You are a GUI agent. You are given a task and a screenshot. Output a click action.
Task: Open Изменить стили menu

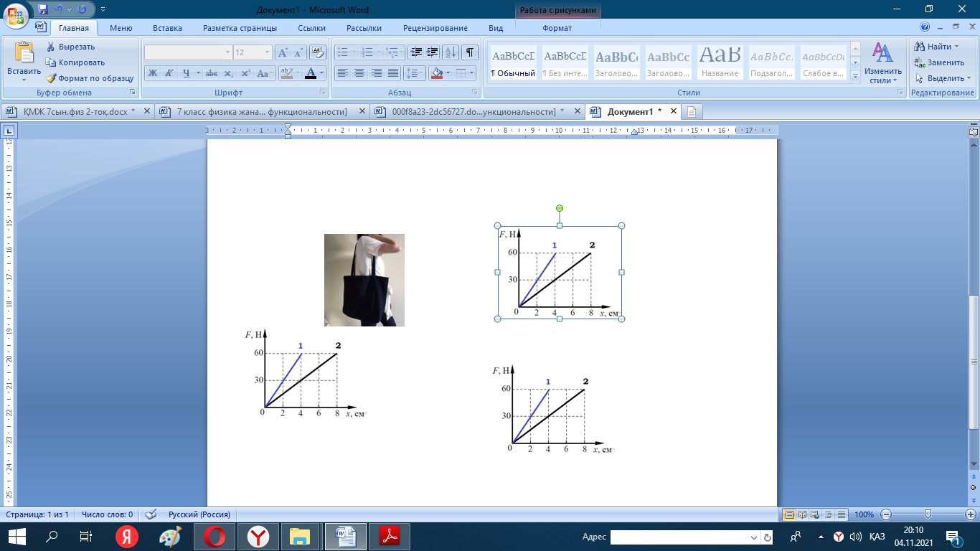(x=883, y=63)
